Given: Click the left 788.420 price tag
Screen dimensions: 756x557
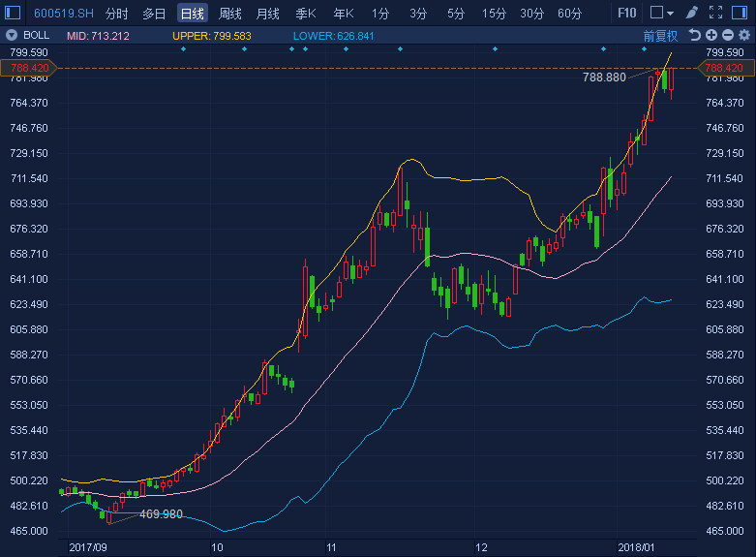Looking at the screenshot, I should click(x=29, y=68).
